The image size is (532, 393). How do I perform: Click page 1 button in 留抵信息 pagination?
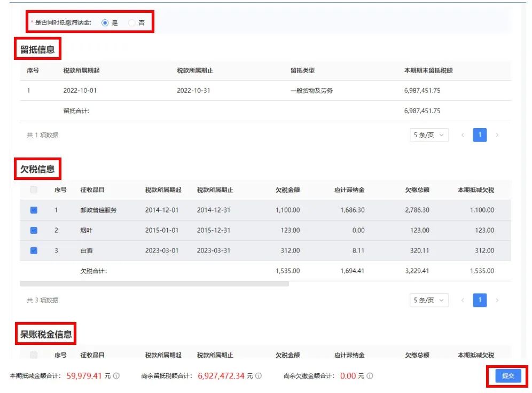(x=480, y=135)
